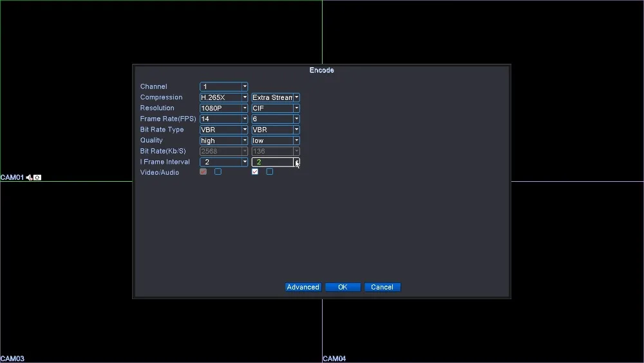Expand the main stream I Frame Interval dropdown

(x=223, y=162)
